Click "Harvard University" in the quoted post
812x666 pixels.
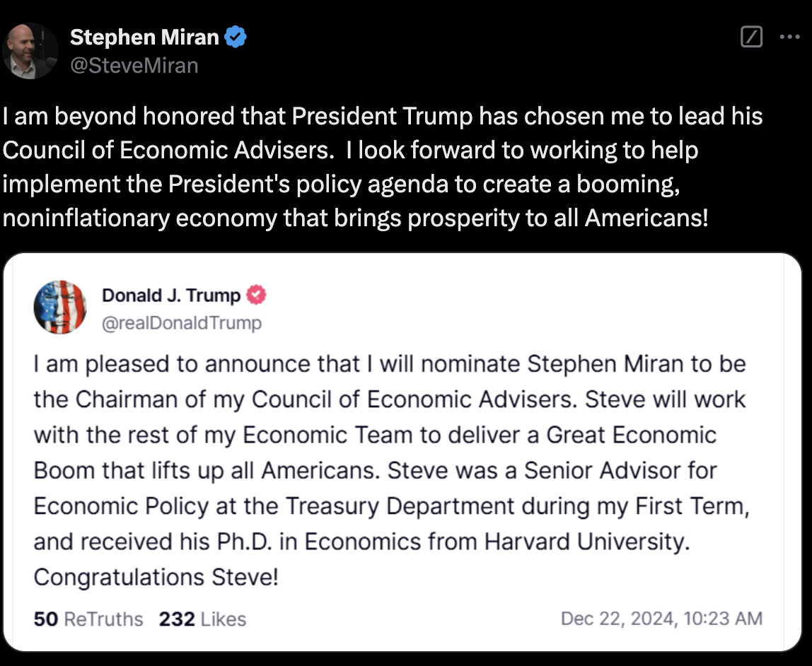pyautogui.click(x=584, y=542)
